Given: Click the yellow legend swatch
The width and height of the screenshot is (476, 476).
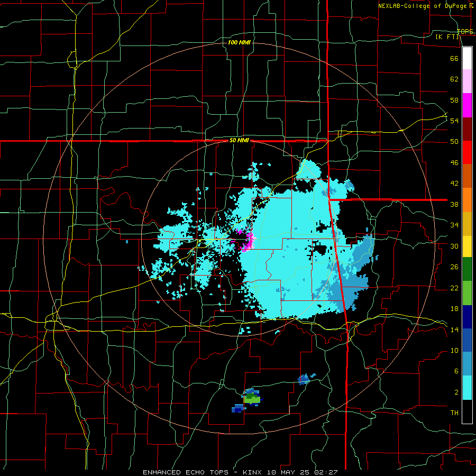Looking at the screenshot, I should (x=467, y=246).
